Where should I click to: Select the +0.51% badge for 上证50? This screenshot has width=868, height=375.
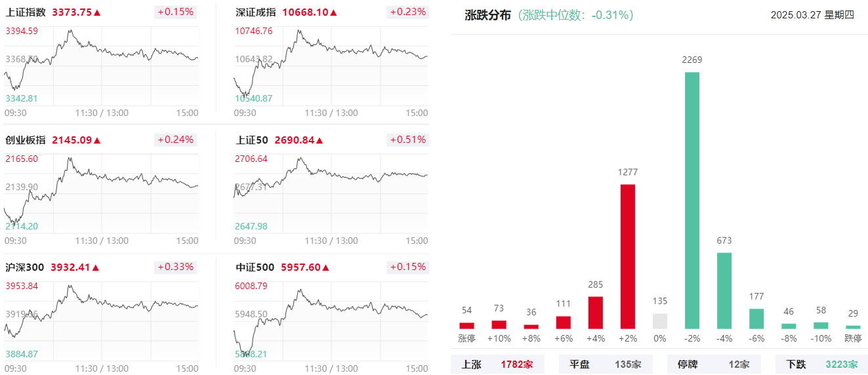(407, 140)
